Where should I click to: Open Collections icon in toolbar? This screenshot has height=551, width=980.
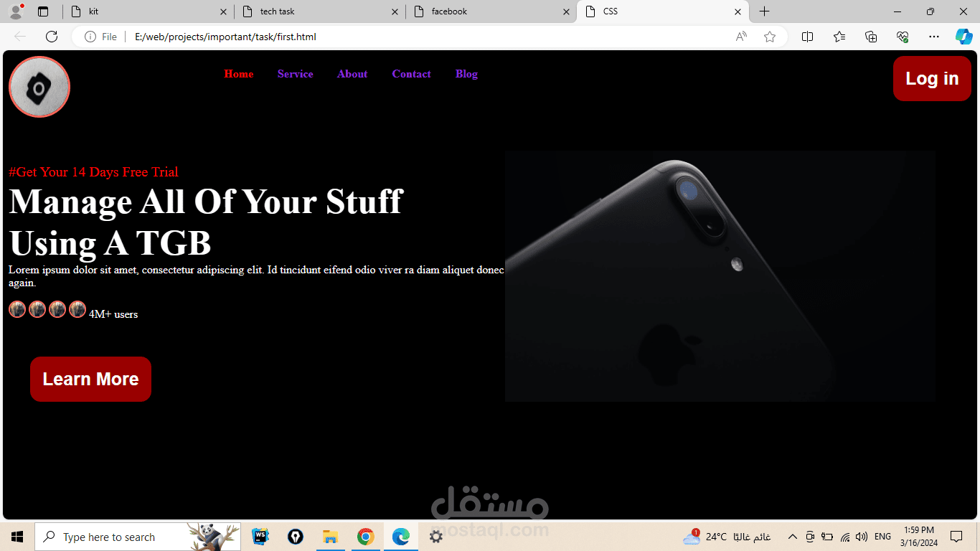click(x=871, y=37)
